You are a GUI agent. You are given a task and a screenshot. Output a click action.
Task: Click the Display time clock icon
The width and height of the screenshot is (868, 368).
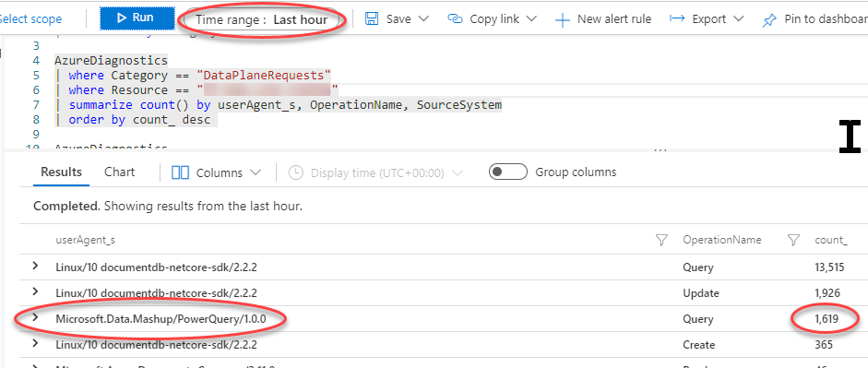coord(297,172)
